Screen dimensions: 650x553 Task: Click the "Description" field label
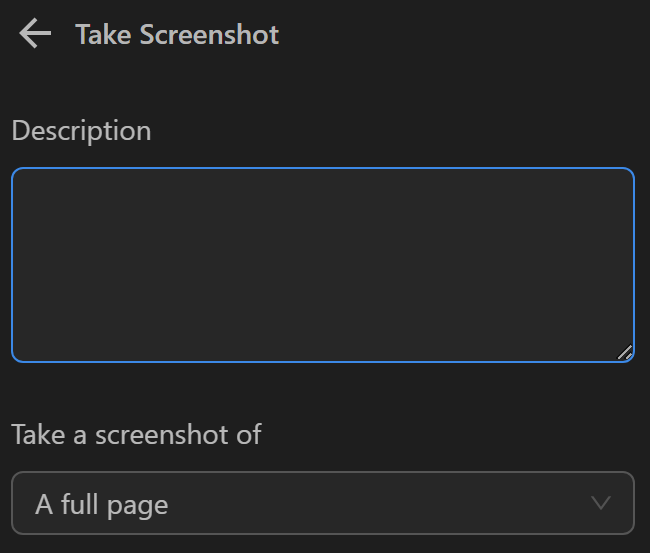(x=81, y=131)
